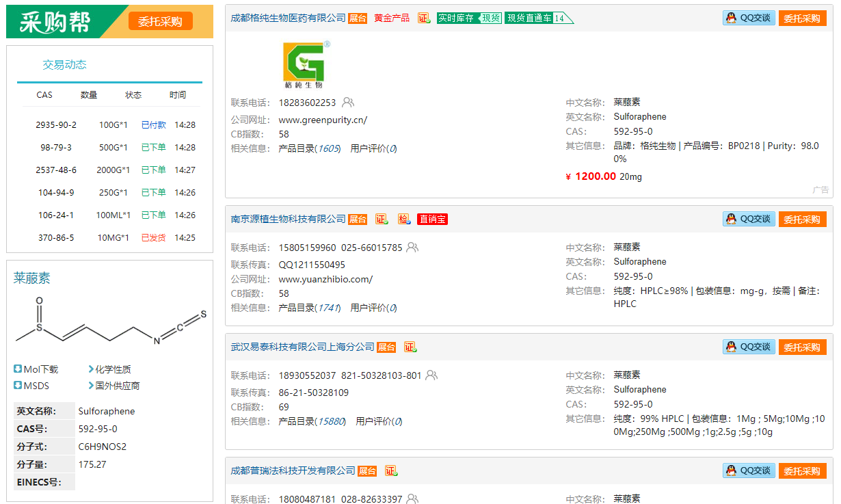Click the 检 inspection badge for 南京源植生物科技

coord(403,220)
